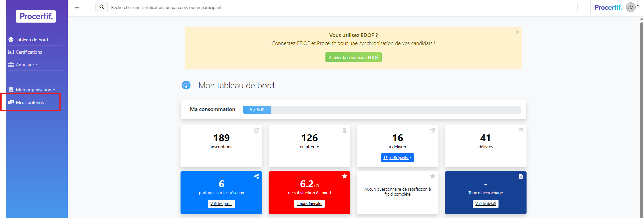Image resolution: width=644 pixels, height=218 pixels.
Task: Open Mes contenus in the sidebar
Action: 30,102
